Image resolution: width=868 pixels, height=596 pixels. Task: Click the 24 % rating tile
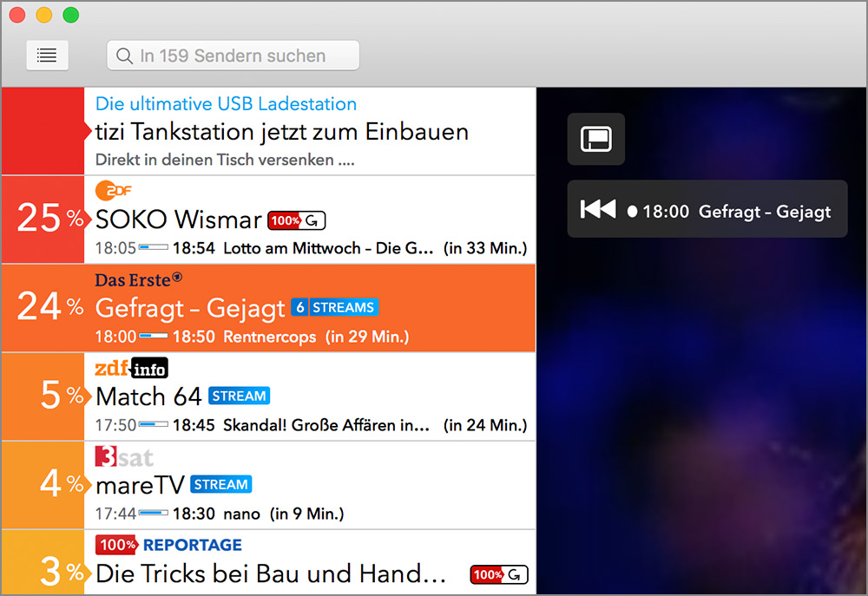pos(43,308)
